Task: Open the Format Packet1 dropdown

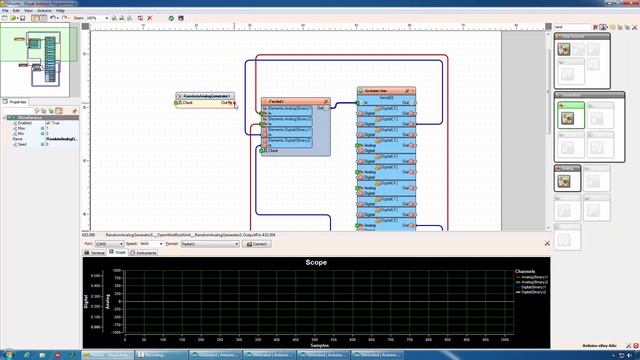Action: tap(210, 244)
